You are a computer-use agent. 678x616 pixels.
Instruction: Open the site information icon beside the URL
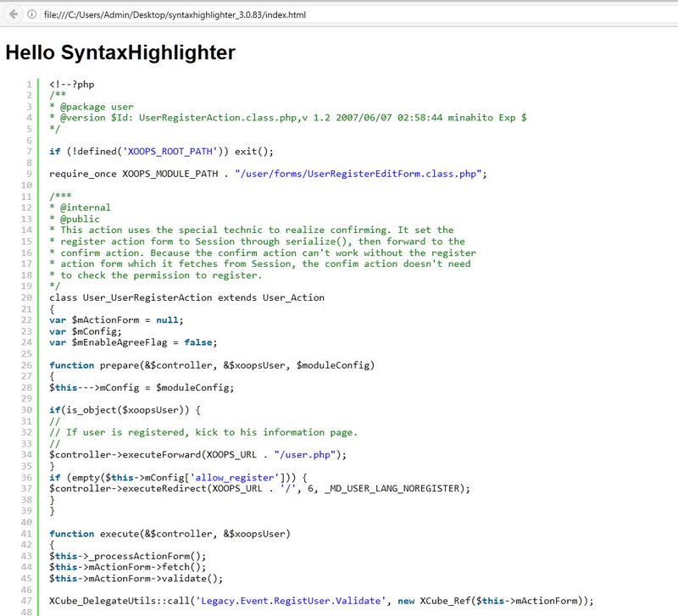tap(31, 14)
